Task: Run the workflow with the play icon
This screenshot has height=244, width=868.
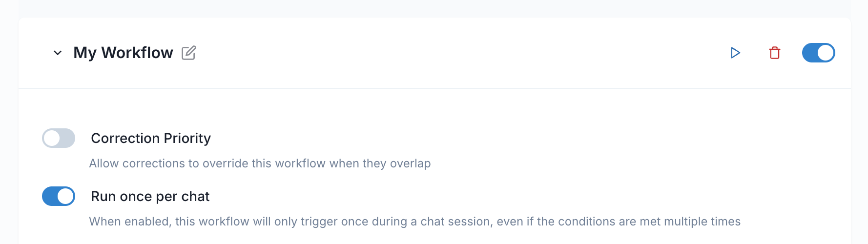Action: tap(735, 53)
